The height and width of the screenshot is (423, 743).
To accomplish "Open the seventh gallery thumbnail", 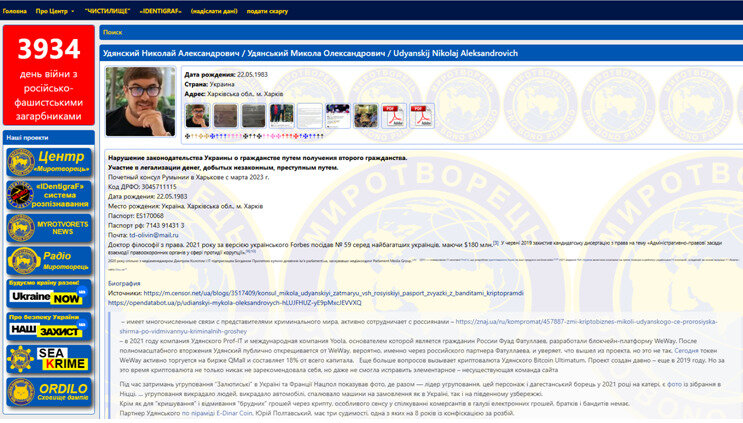I will coord(366,116).
